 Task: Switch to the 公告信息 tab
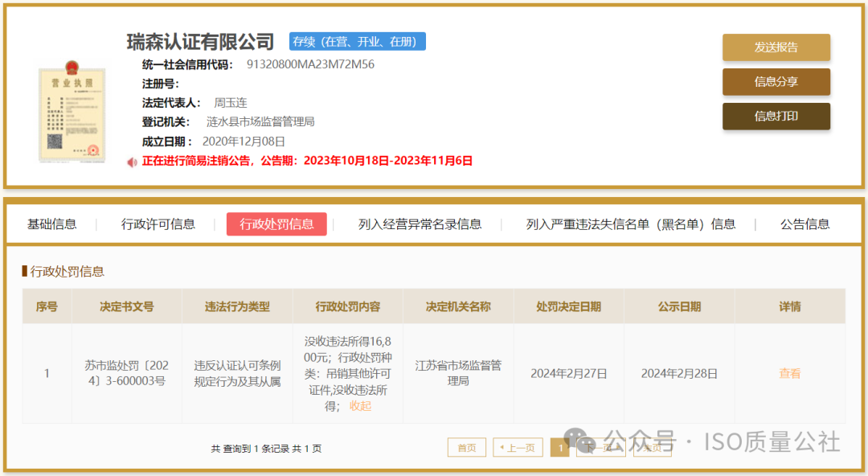click(x=806, y=224)
